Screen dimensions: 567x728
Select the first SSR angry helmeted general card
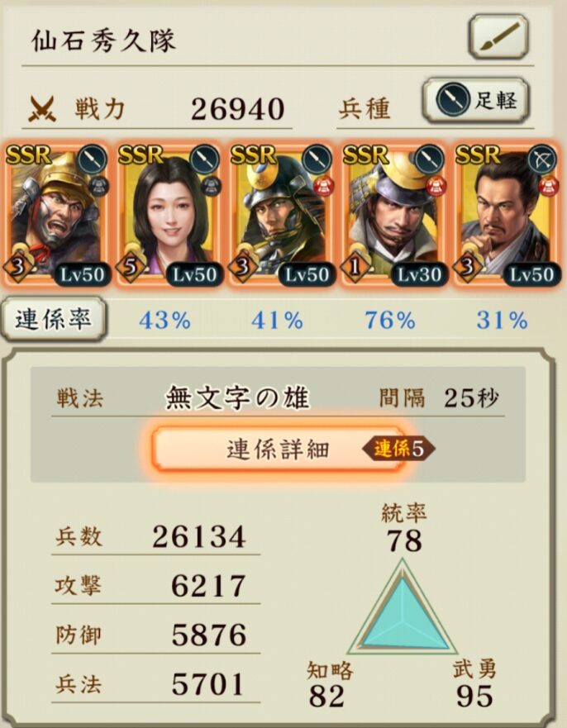(x=57, y=215)
